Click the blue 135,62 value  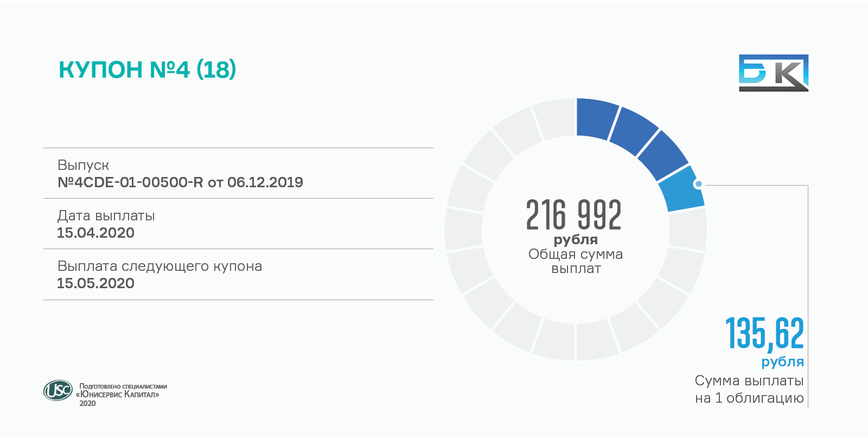click(x=764, y=333)
